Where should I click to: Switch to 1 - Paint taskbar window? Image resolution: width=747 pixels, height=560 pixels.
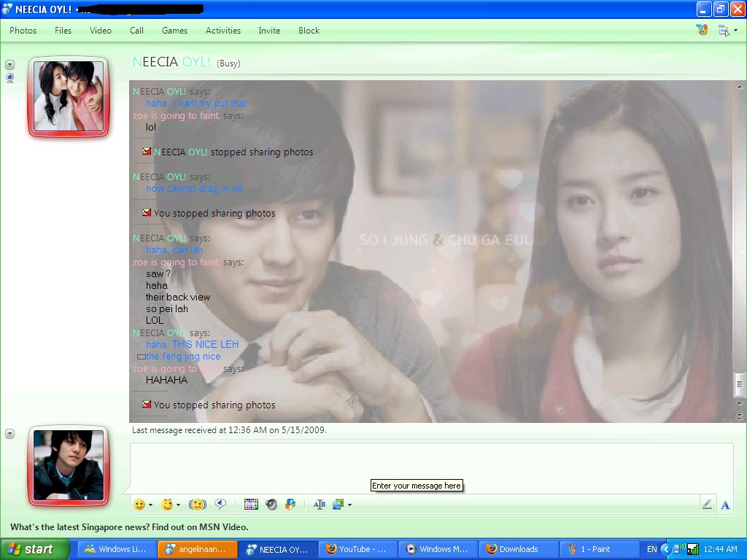click(x=599, y=549)
